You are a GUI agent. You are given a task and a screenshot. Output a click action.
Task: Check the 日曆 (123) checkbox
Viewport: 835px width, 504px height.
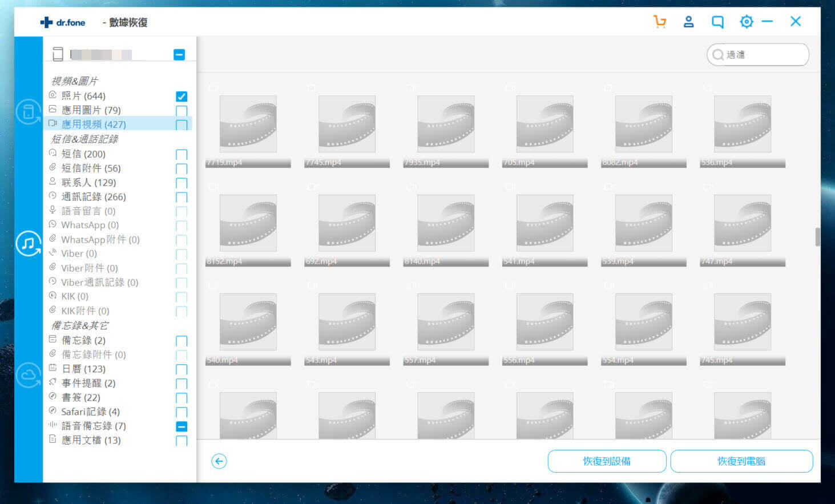[x=181, y=370]
